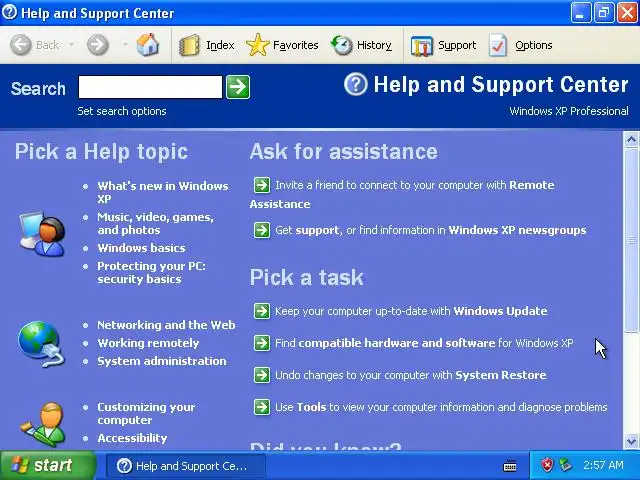Open What's new in Windows XP topic
640x480 pixels.
162,192
